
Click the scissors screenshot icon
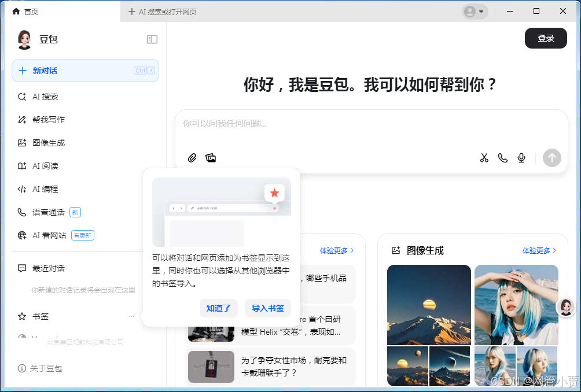tap(484, 158)
